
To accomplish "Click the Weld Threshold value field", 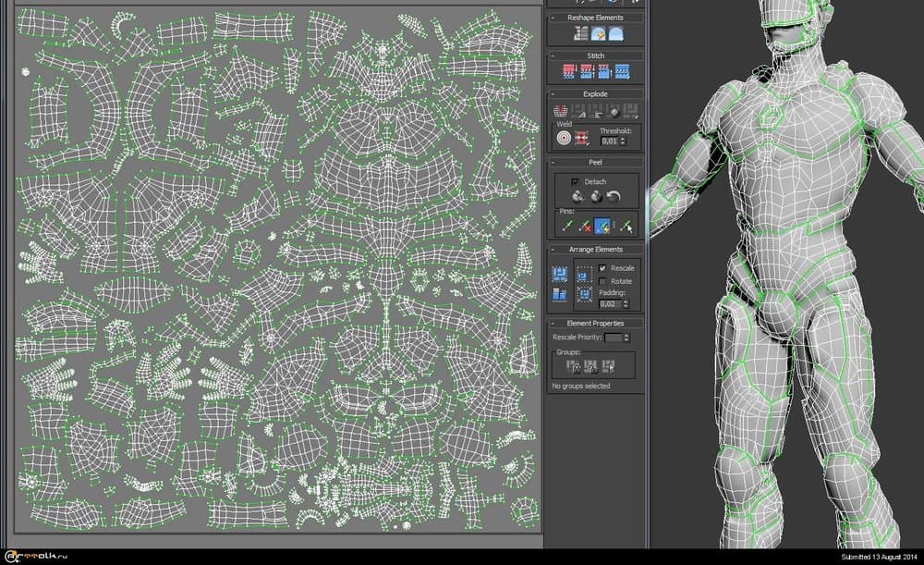I will pos(608,141).
